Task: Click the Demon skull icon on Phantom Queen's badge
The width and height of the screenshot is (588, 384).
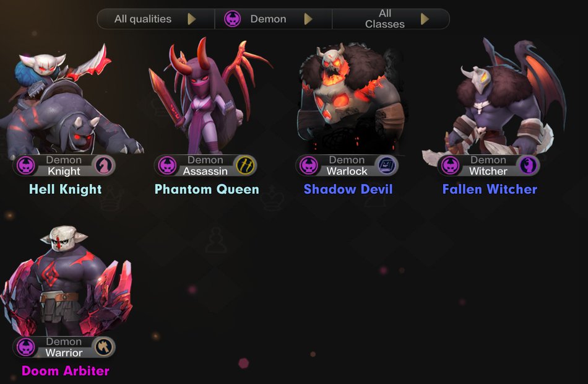Action: (x=167, y=165)
